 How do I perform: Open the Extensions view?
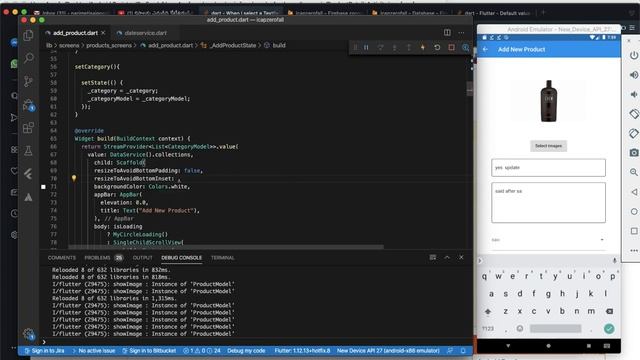tap(28, 128)
